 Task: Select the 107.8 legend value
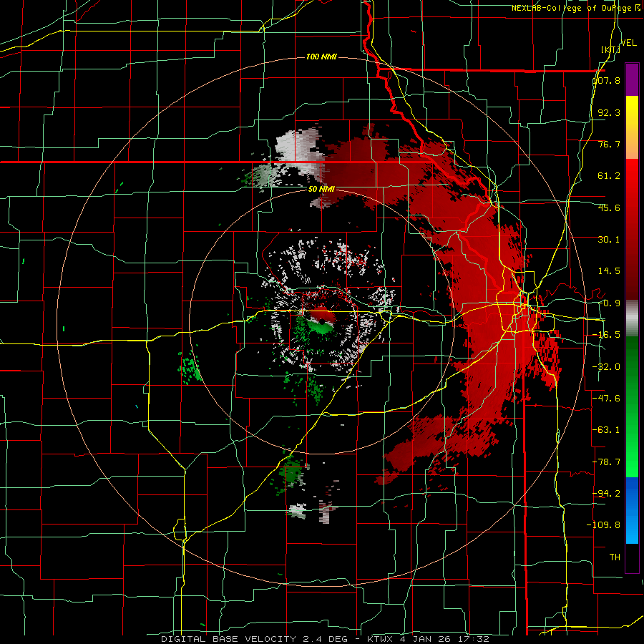(x=607, y=80)
